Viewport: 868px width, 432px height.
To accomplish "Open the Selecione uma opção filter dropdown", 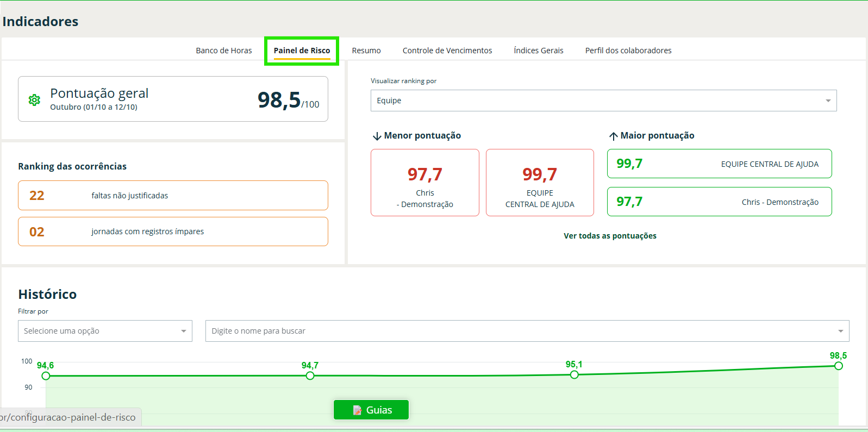I will [105, 331].
